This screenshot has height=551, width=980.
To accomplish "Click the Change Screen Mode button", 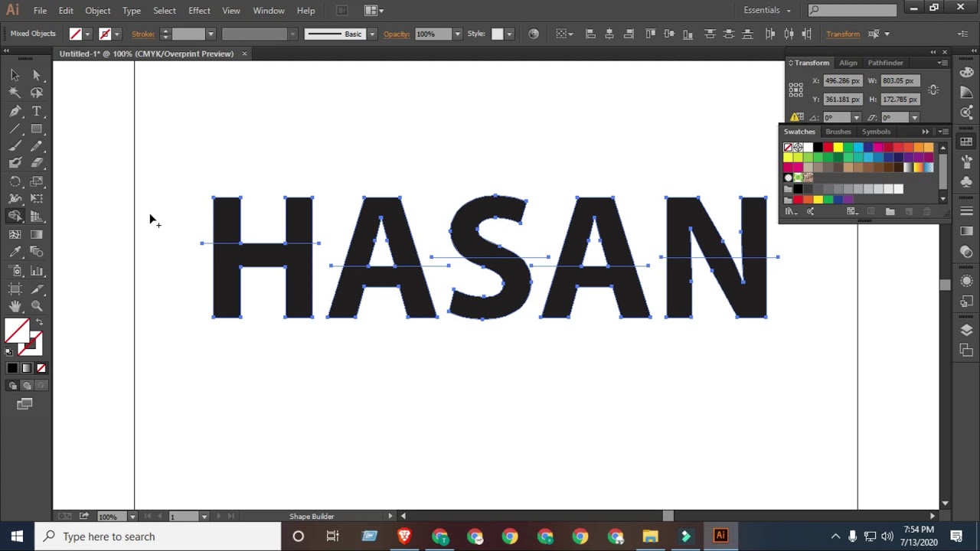I will point(24,404).
